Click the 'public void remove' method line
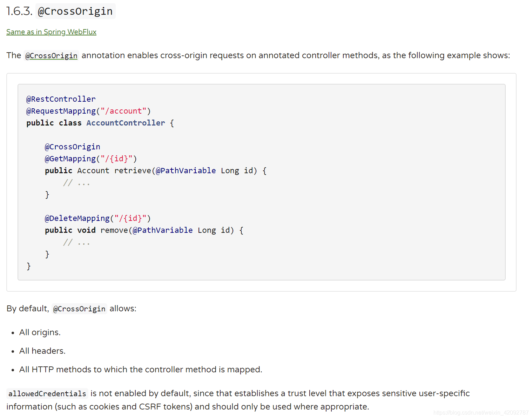Viewport: 532px width, 419px height. coord(144,230)
